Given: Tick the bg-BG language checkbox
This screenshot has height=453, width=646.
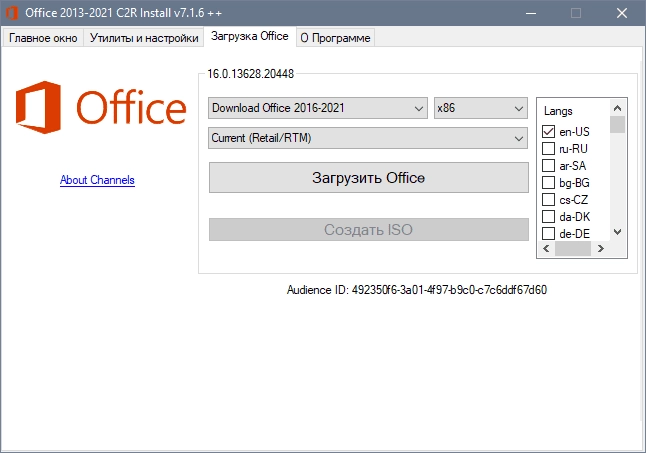Looking at the screenshot, I should (x=548, y=182).
